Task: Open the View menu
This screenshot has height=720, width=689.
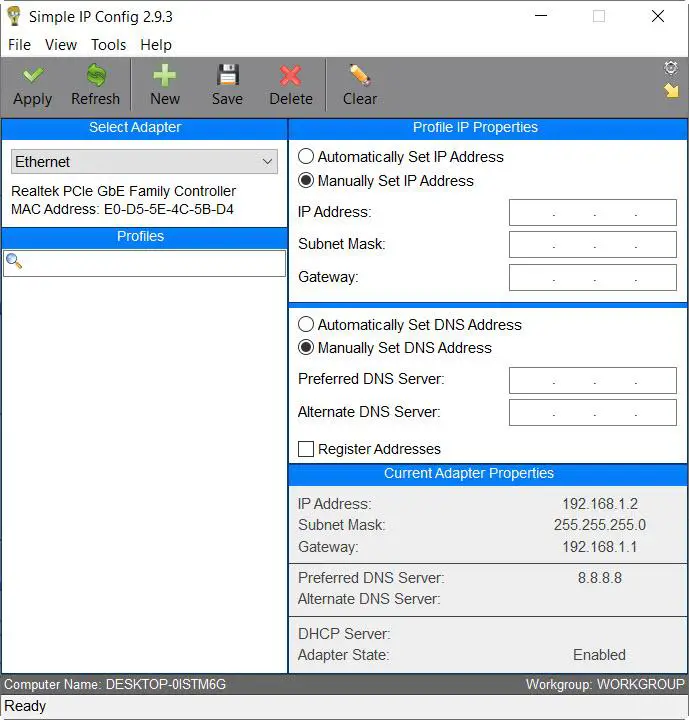Action: [61, 45]
